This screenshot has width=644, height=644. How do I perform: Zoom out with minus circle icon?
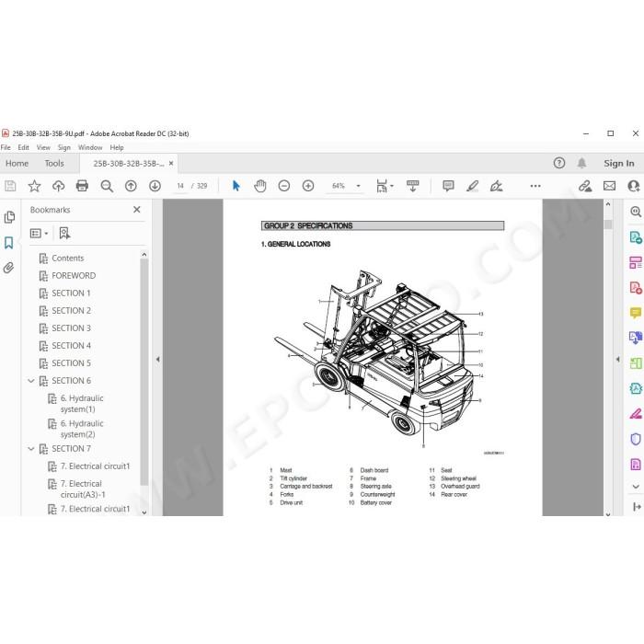coord(283,186)
